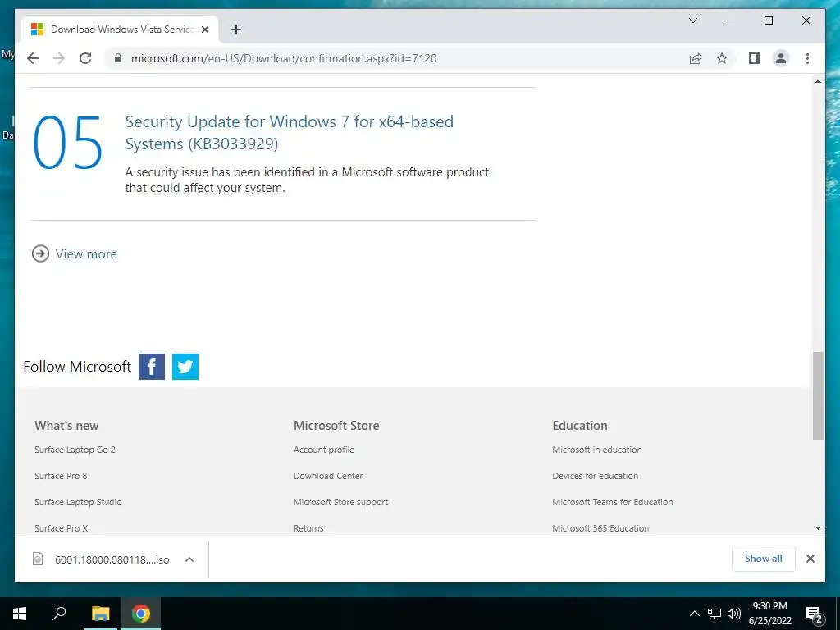
Task: Click the Education heading
Action: pyautogui.click(x=580, y=426)
